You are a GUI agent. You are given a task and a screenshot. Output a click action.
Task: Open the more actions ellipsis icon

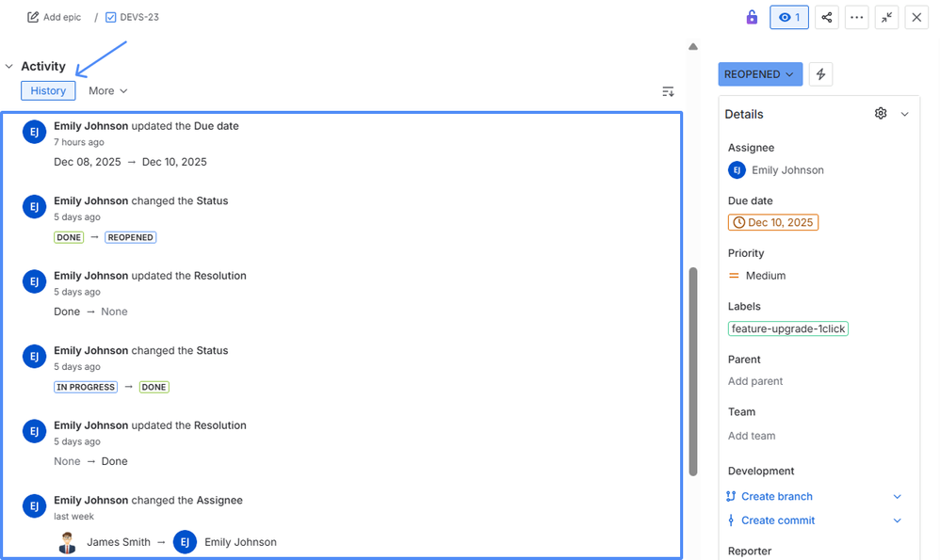856,17
